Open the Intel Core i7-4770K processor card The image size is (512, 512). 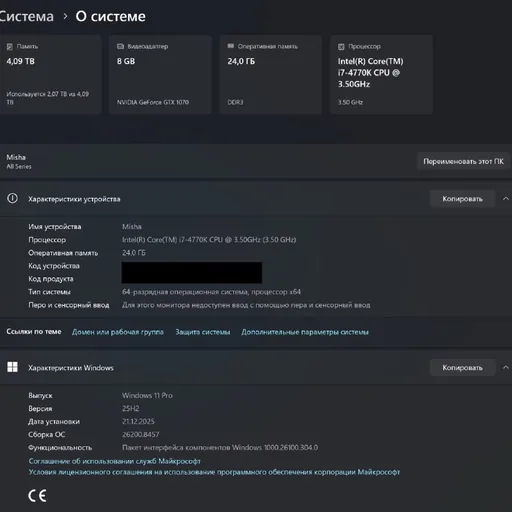pyautogui.click(x=381, y=75)
